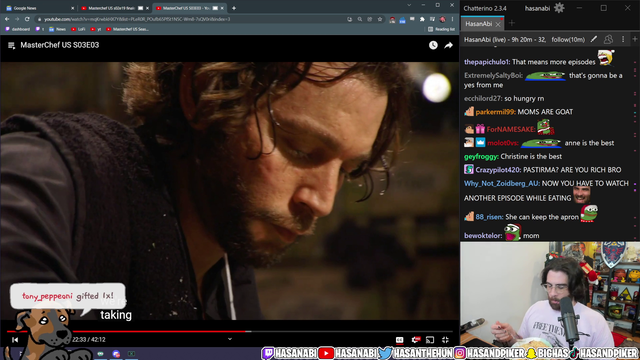Reload the YouTube page
The width and height of the screenshot is (640, 360).
point(27,19)
